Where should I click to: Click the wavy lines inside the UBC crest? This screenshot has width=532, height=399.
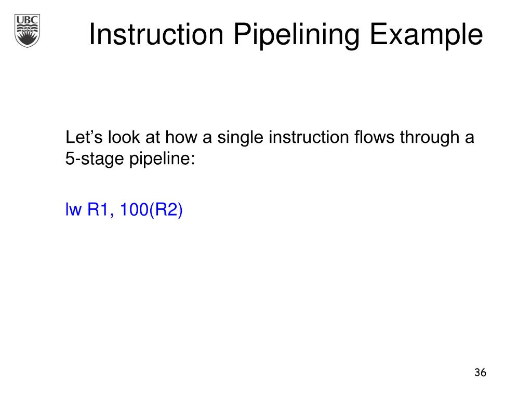click(x=27, y=27)
